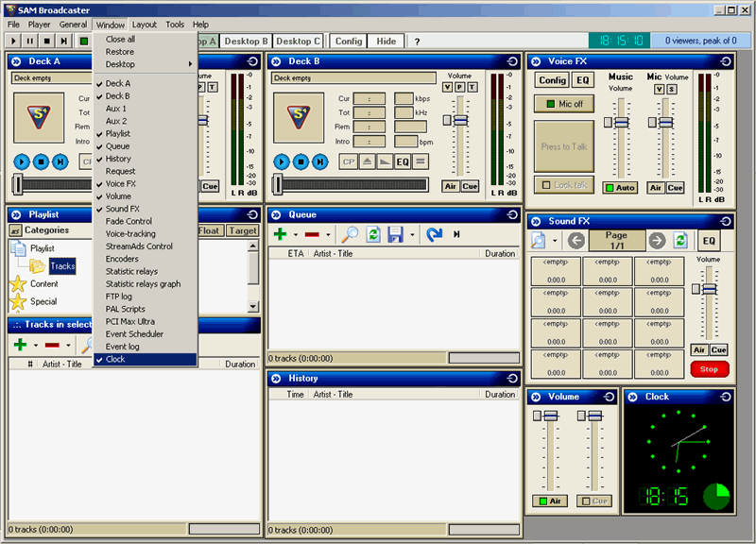Click the main toolbar stop icon
756x544 pixels.
tap(46, 42)
